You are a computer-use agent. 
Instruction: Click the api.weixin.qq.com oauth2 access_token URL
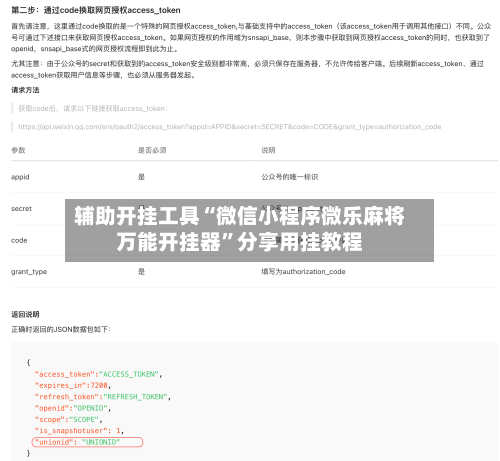230,127
